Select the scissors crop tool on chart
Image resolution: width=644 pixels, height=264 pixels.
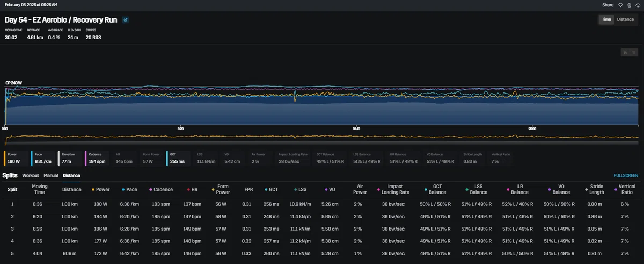[x=625, y=52]
